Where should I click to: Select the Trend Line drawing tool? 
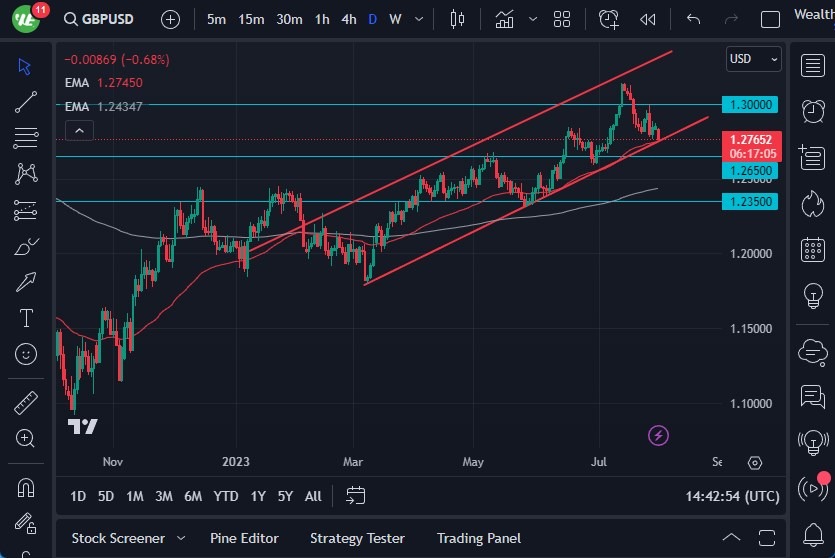tap(26, 101)
